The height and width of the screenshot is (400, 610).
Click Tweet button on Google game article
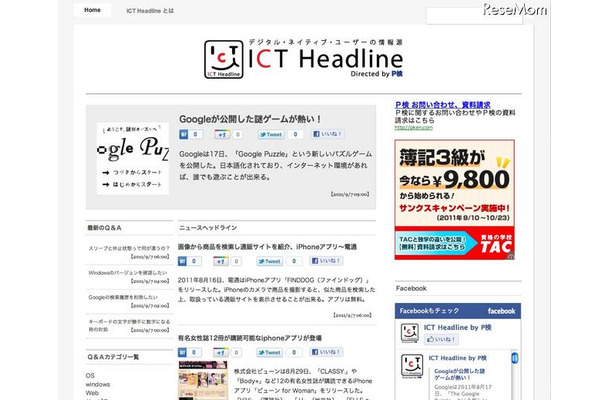[271, 135]
